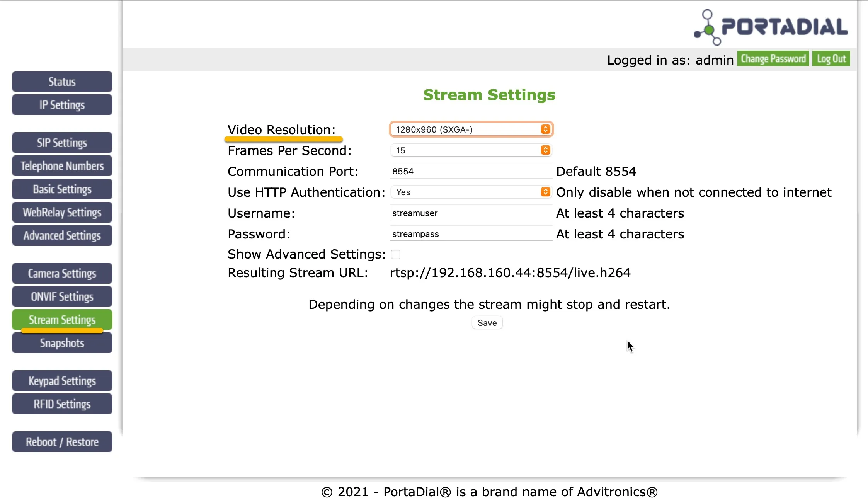This screenshot has height=504, width=868.
Task: Click the Stream Settings page heading
Action: tap(489, 95)
